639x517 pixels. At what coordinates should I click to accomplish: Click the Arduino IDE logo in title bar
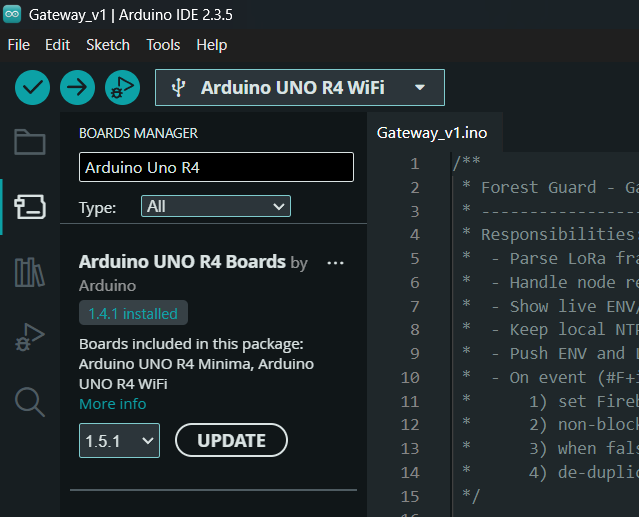point(12,14)
